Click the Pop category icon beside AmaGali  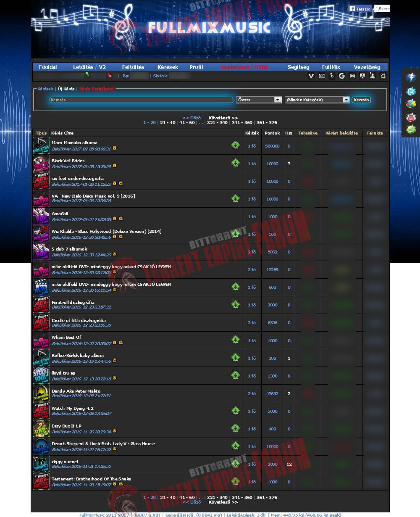click(x=41, y=216)
